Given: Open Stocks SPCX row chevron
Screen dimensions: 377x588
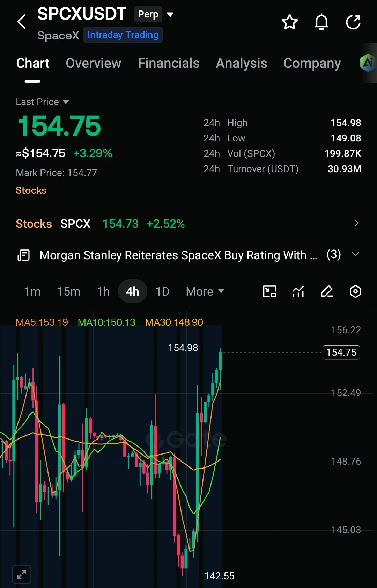Looking at the screenshot, I should coord(356,223).
